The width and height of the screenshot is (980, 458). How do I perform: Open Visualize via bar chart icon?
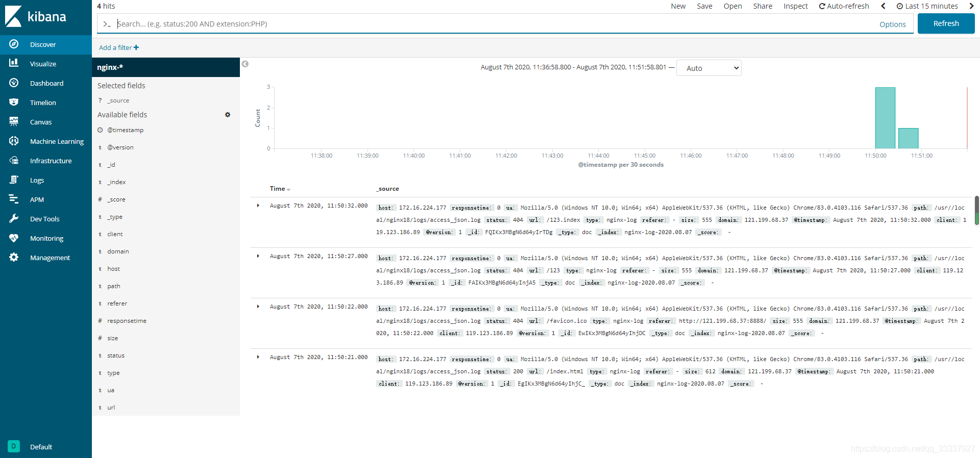pyautogui.click(x=14, y=63)
